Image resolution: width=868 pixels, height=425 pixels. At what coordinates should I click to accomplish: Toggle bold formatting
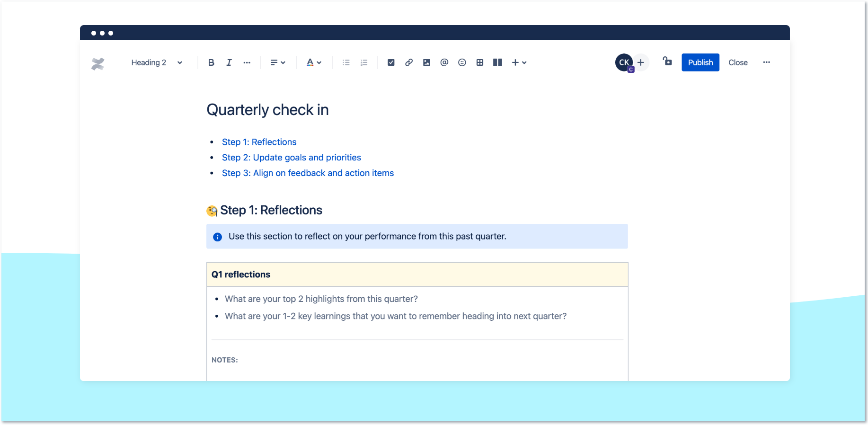pos(211,62)
